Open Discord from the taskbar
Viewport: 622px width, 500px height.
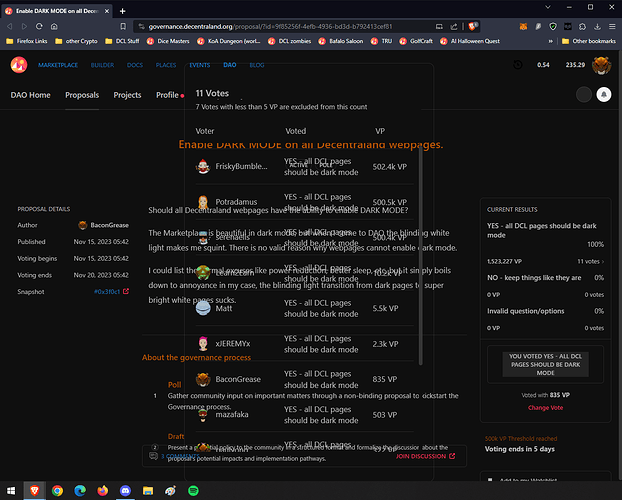coord(125,490)
